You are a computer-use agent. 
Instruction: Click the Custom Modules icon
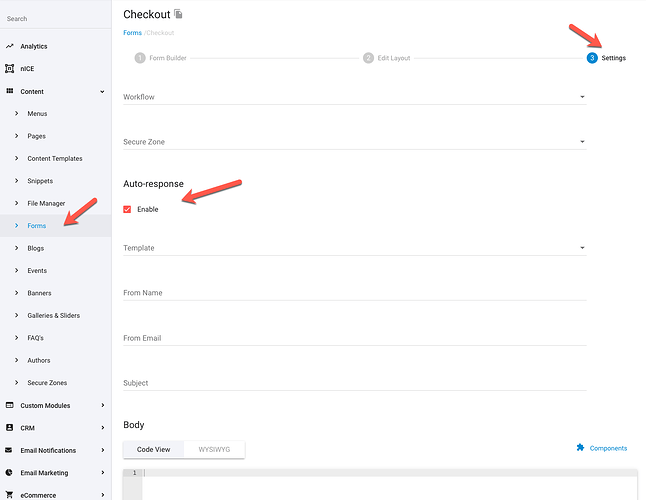point(9,405)
